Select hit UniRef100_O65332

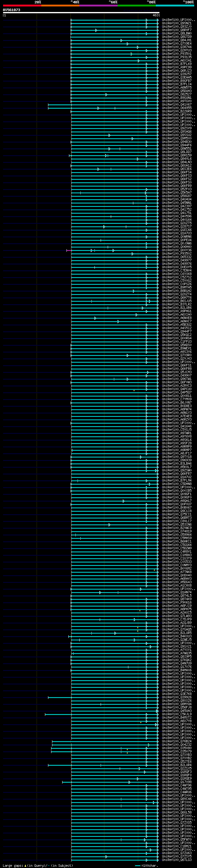coord(176,257)
